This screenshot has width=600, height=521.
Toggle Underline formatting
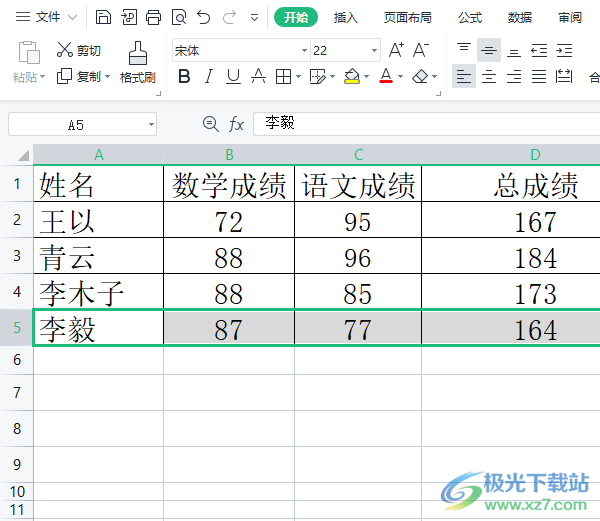[233, 77]
